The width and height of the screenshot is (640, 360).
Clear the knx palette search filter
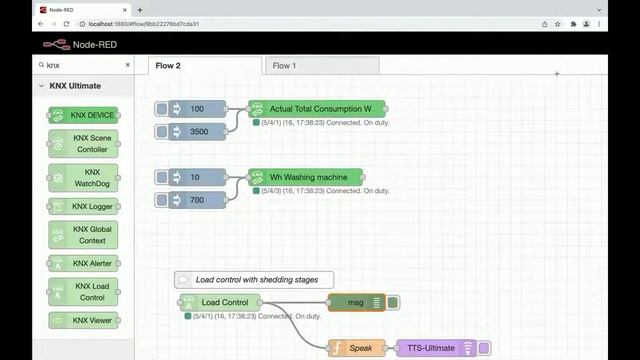point(127,65)
